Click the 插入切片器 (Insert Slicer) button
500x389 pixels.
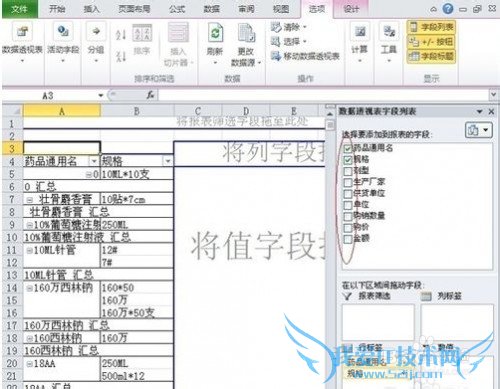[178, 44]
